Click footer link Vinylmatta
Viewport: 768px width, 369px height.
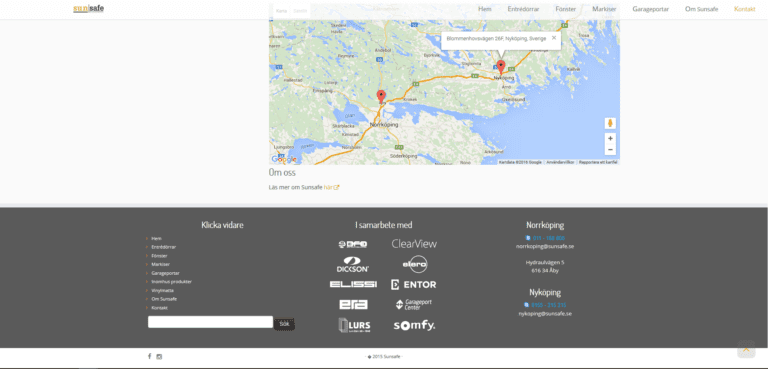[x=162, y=290]
